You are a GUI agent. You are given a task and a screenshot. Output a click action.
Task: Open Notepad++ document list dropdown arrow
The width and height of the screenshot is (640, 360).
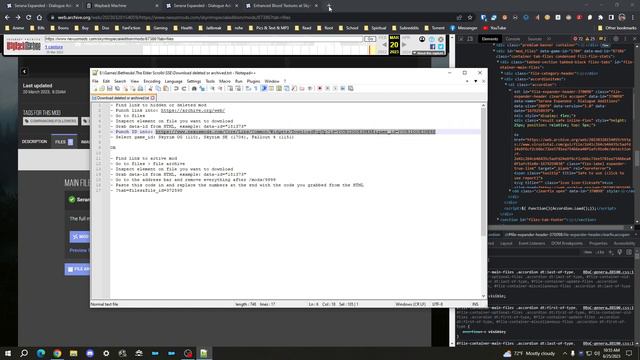476,81
